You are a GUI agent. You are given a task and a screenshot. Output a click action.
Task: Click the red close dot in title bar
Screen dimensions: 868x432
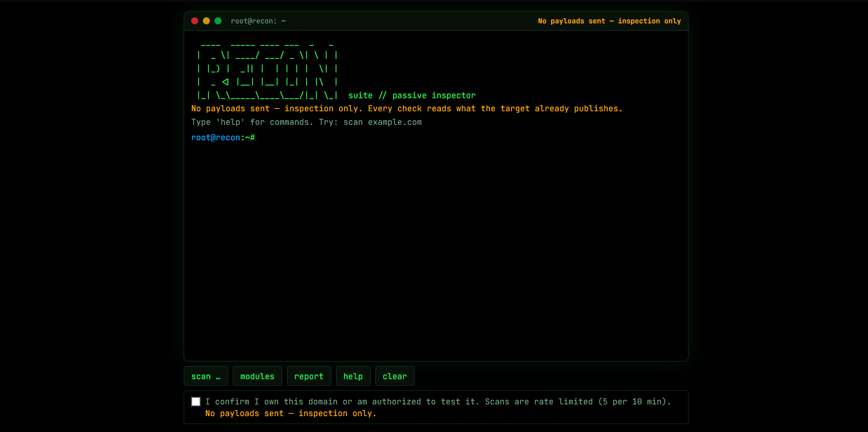point(195,21)
